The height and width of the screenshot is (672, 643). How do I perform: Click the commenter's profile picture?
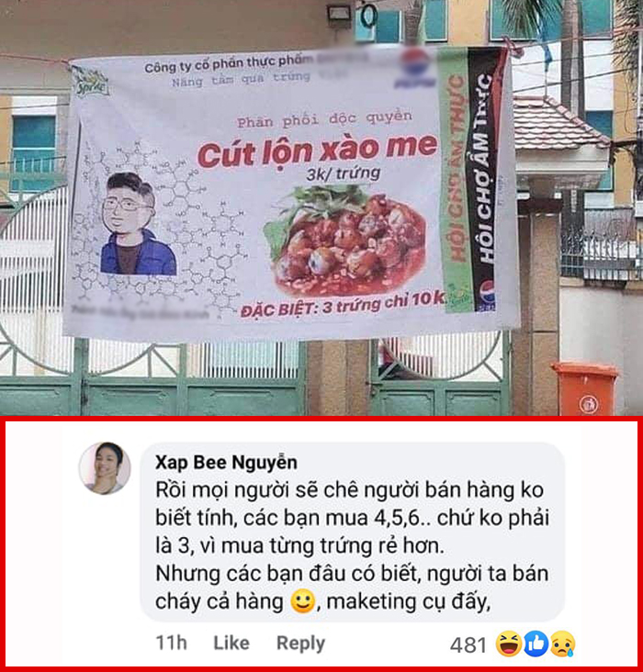[x=105, y=468]
